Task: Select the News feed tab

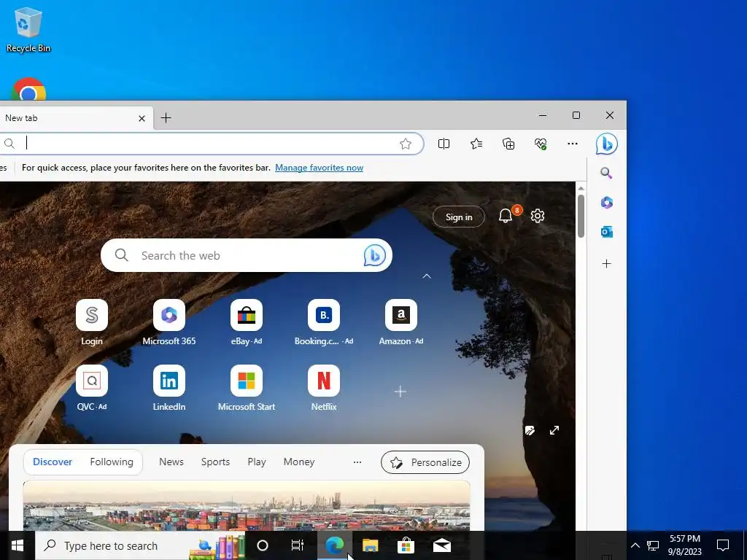Action: (x=171, y=462)
